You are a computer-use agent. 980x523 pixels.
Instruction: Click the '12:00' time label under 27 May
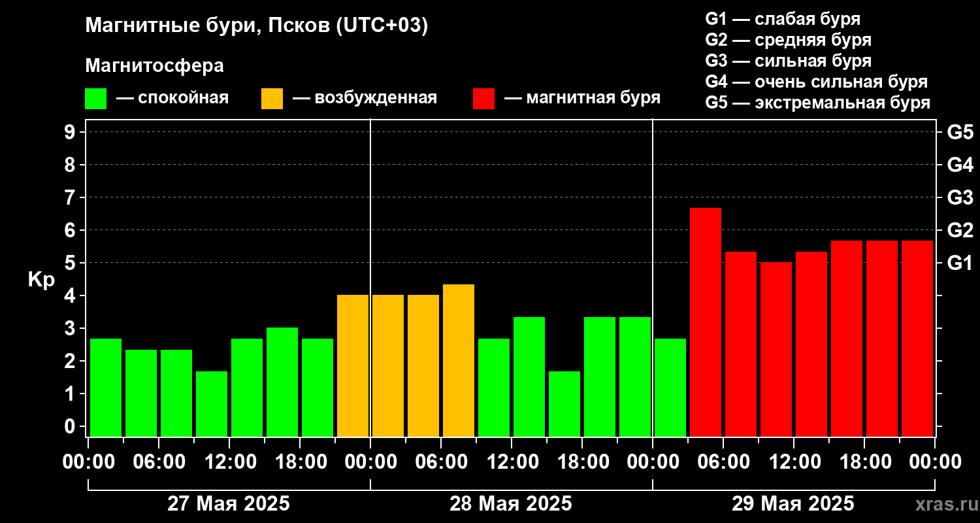pyautogui.click(x=229, y=462)
